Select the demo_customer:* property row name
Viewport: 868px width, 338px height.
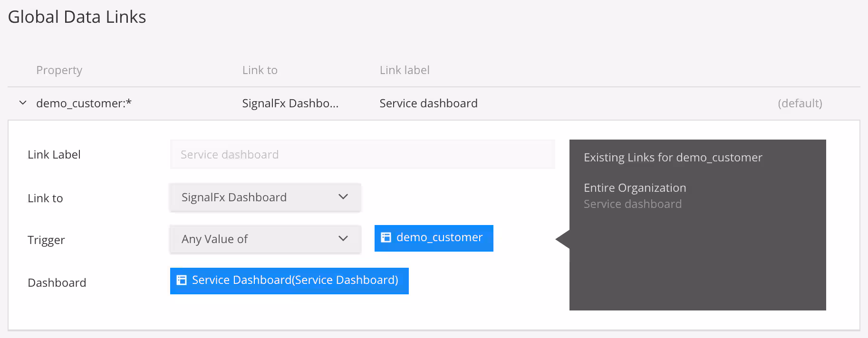pos(84,103)
